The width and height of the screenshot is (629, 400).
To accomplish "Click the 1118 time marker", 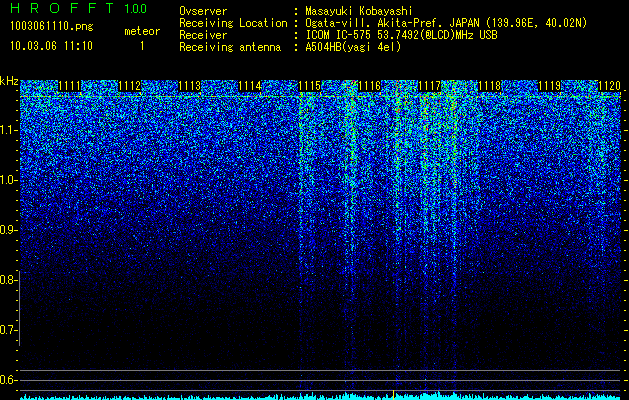I will pos(489,86).
